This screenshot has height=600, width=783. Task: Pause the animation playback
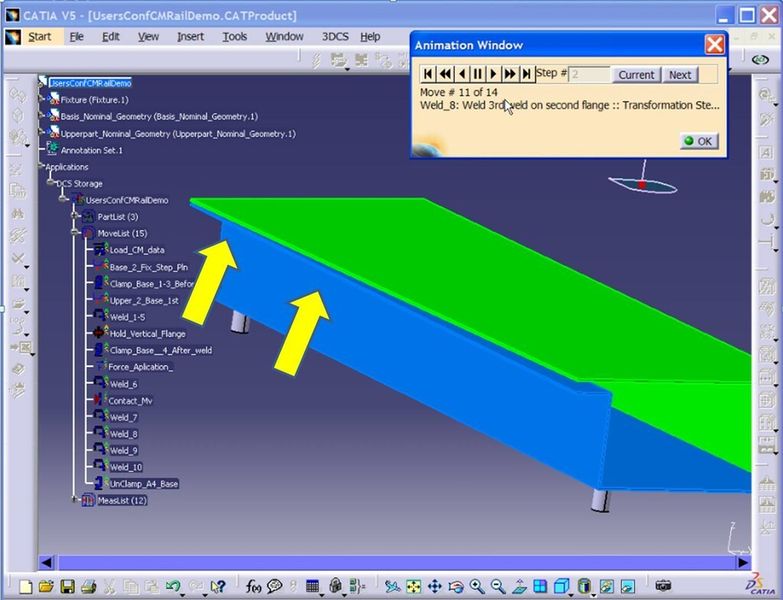[x=477, y=74]
